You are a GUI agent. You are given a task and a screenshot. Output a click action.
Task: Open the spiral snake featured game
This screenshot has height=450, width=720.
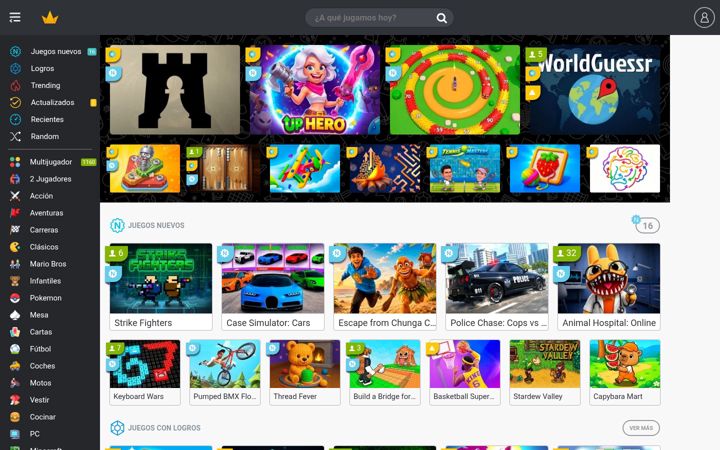455,90
